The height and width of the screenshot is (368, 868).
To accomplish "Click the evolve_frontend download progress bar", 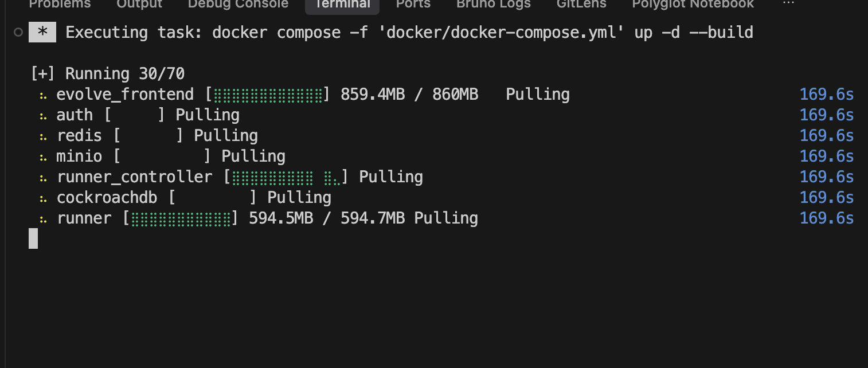I will (x=267, y=95).
